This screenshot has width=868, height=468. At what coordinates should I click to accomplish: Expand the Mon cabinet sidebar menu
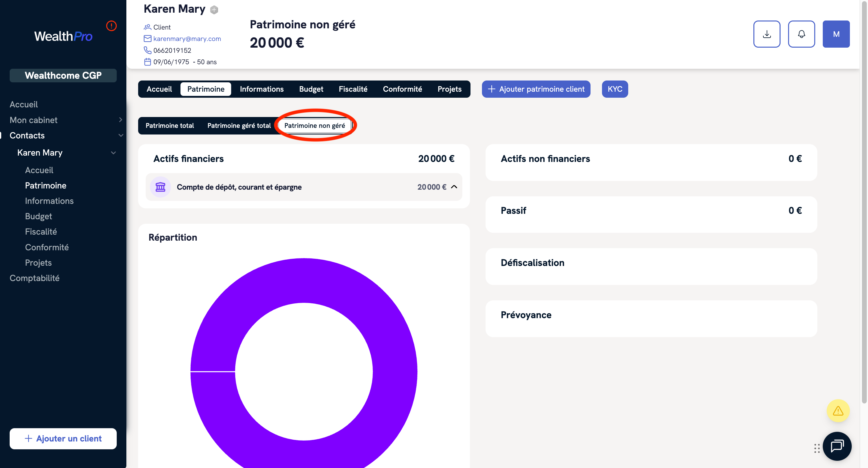pos(120,120)
